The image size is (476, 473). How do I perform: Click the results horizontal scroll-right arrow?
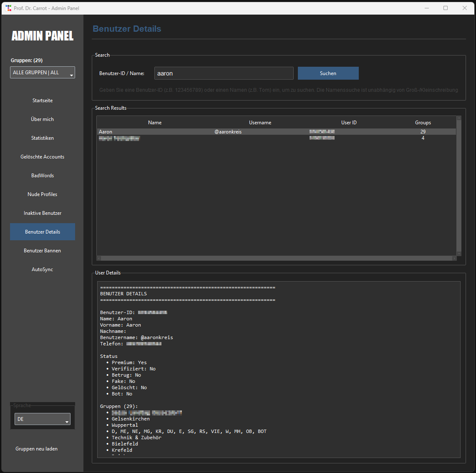[454, 258]
